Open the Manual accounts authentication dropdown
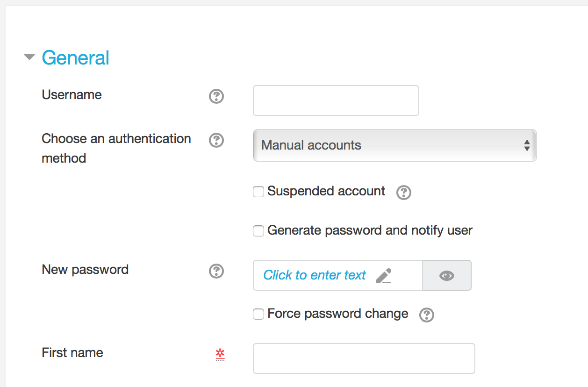This screenshot has height=387, width=588. point(394,145)
